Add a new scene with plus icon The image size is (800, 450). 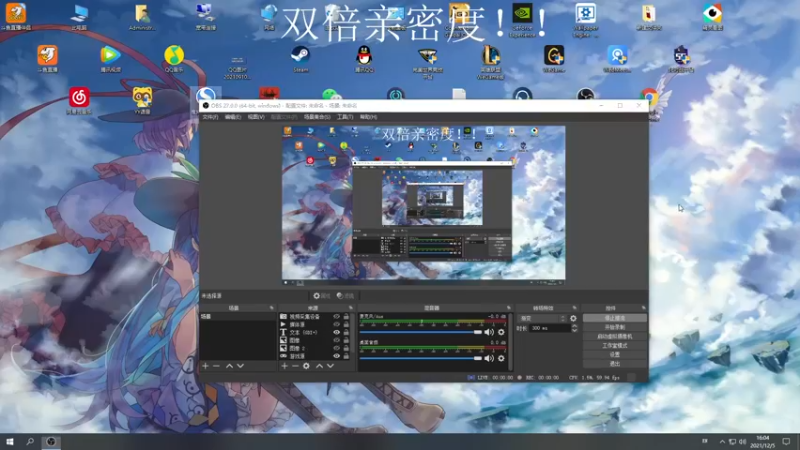pos(206,366)
